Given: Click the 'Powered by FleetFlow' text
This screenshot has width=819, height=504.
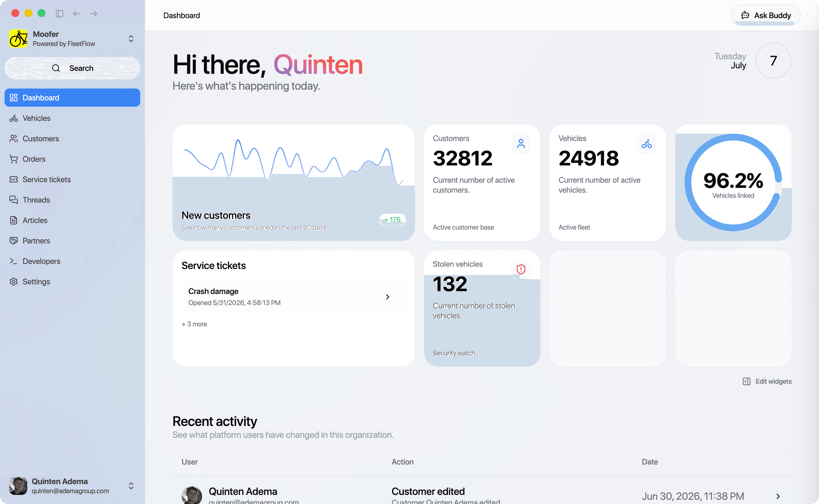Looking at the screenshot, I should click(64, 44).
